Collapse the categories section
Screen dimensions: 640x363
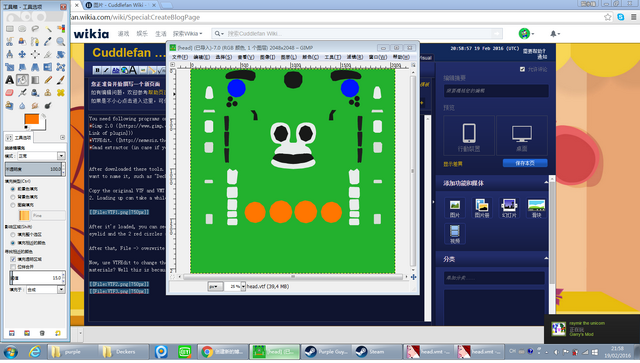tap(546, 258)
